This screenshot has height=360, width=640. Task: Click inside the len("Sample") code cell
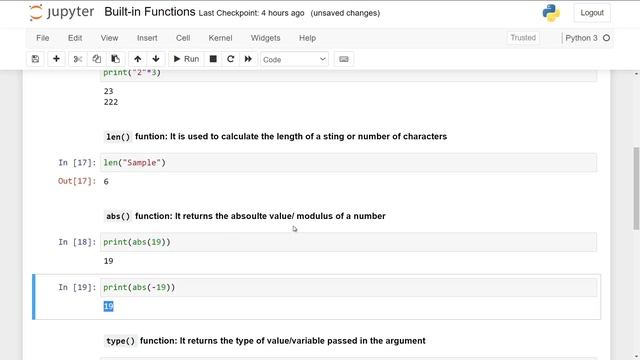[x=349, y=163]
